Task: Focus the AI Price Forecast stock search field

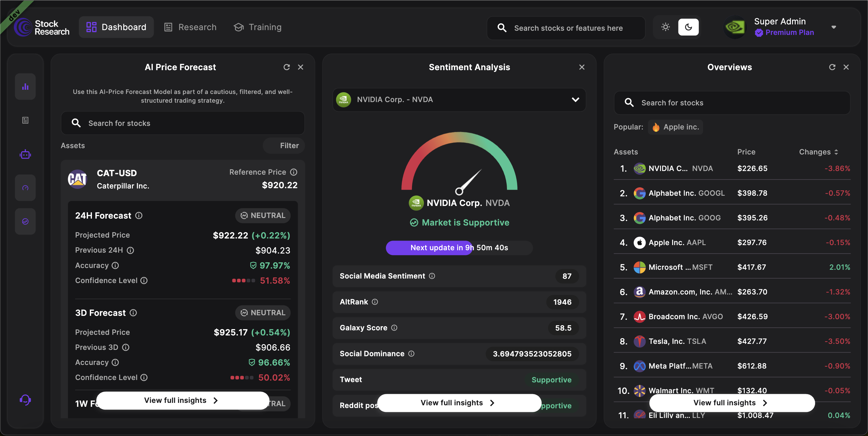Action: 183,123
